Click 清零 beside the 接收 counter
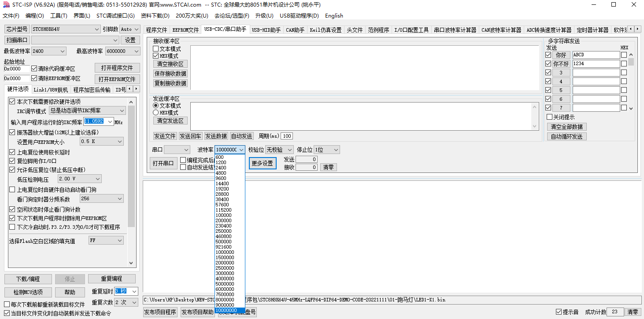The height and width of the screenshot is (319, 644). click(328, 167)
